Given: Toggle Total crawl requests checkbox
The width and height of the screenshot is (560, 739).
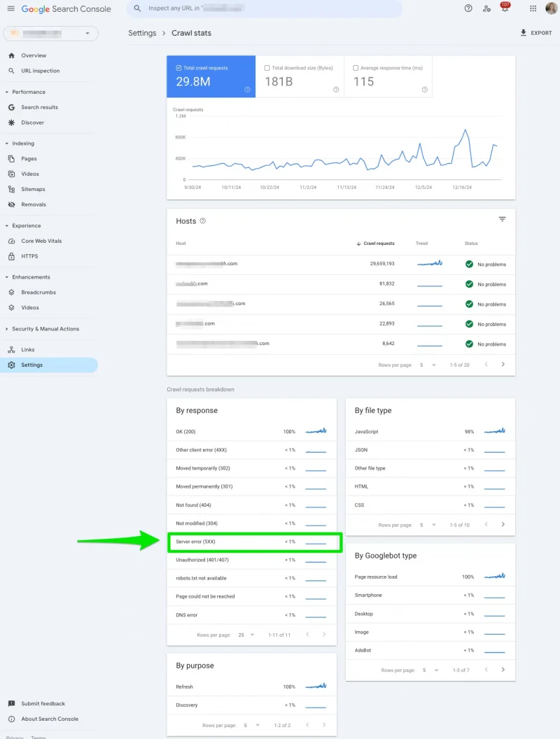Looking at the screenshot, I should pos(178,68).
